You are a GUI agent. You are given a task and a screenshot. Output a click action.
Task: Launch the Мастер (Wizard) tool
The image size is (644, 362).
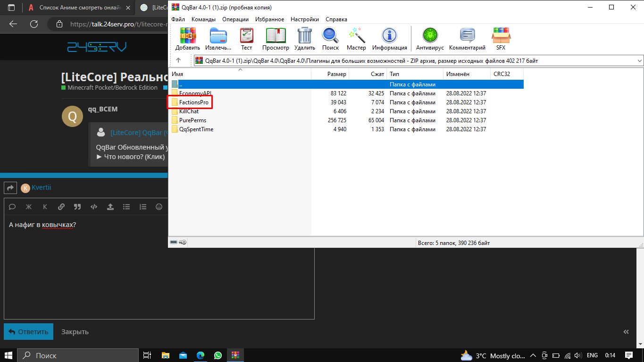point(356,39)
